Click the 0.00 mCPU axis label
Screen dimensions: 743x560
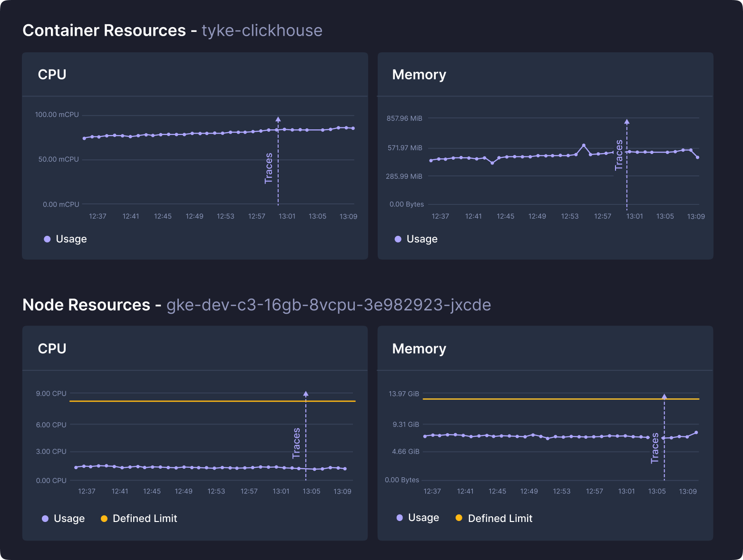point(61,204)
